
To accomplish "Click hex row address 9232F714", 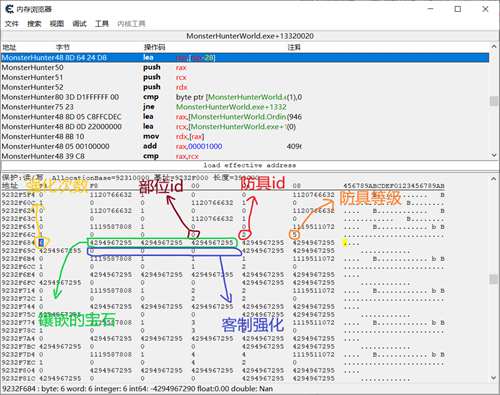I will (18, 291).
